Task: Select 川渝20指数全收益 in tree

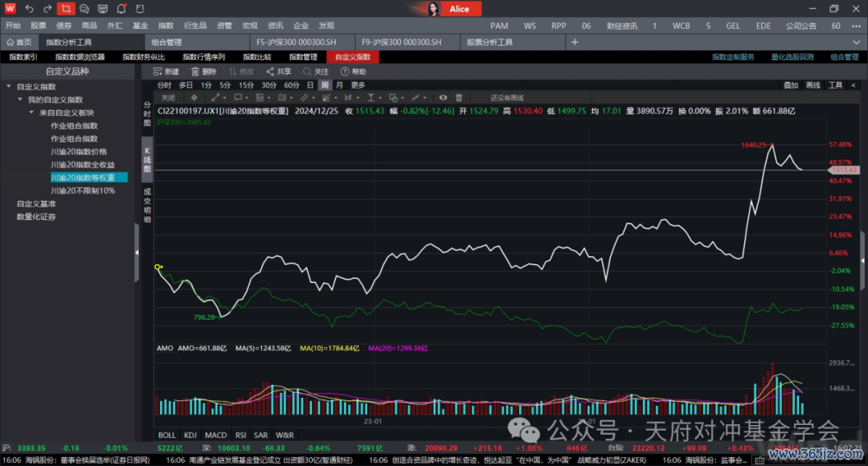Action: pos(83,165)
